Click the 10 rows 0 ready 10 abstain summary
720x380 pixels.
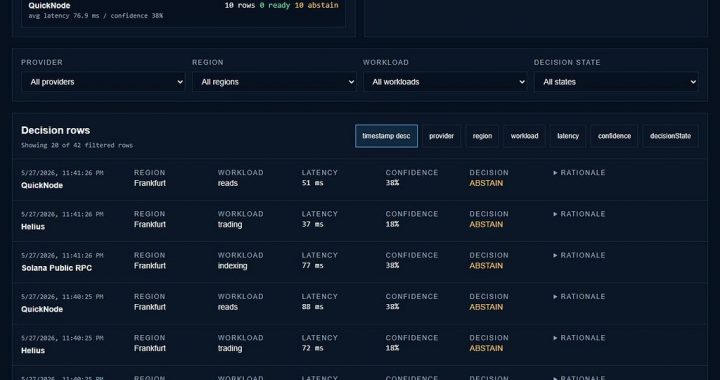click(281, 6)
